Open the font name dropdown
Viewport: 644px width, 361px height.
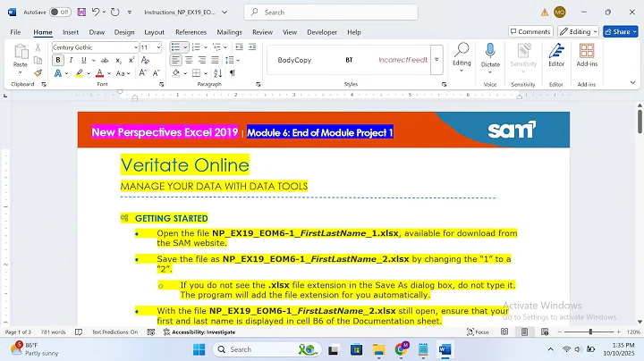point(136,47)
